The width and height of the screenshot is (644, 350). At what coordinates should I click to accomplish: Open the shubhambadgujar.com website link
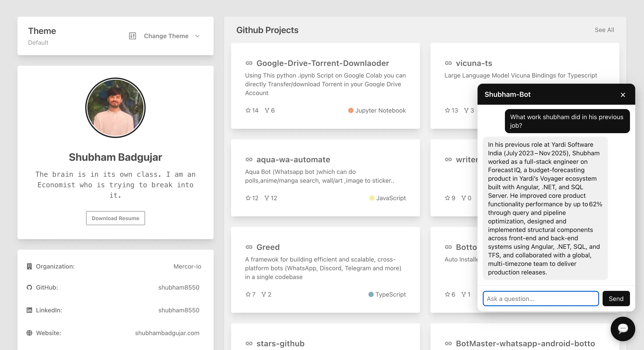(167, 333)
